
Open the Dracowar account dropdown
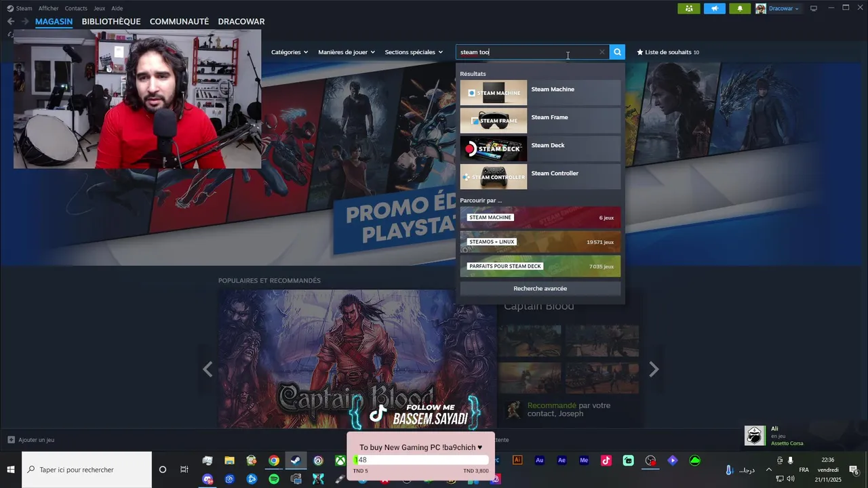pos(778,8)
